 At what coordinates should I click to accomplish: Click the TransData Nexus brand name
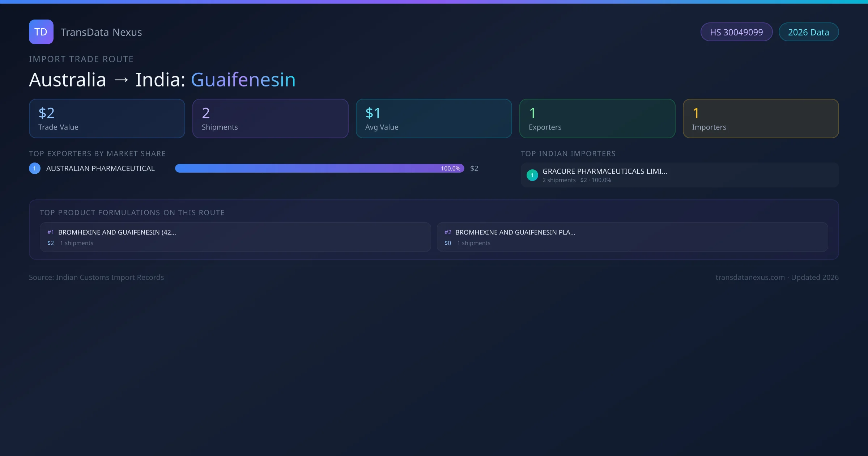coord(101,32)
